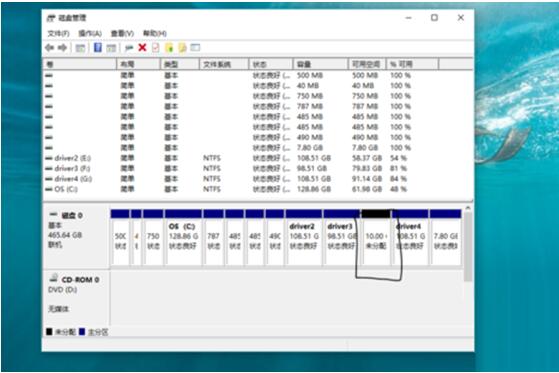
Task: Click the red X delete toolbar icon
Action: coord(142,47)
